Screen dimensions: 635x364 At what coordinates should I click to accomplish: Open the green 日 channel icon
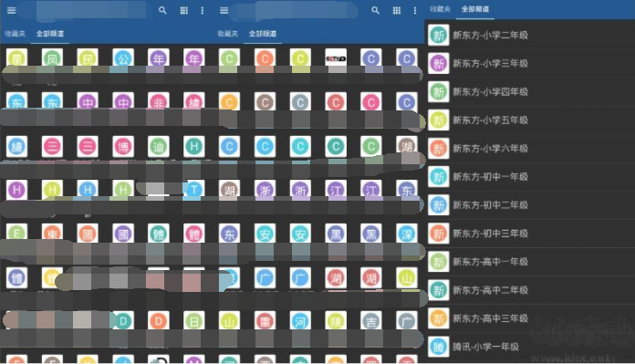194,321
